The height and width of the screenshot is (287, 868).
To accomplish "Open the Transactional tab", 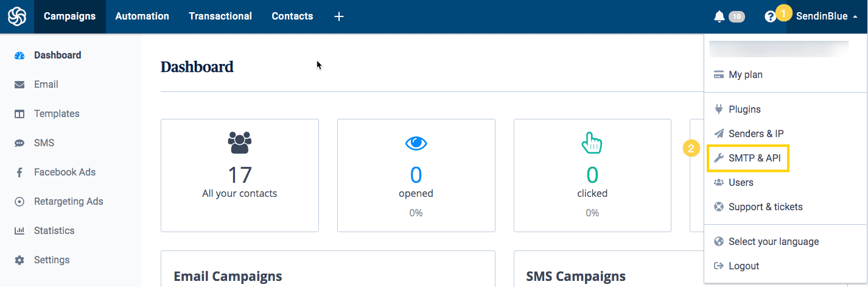I will [x=220, y=16].
